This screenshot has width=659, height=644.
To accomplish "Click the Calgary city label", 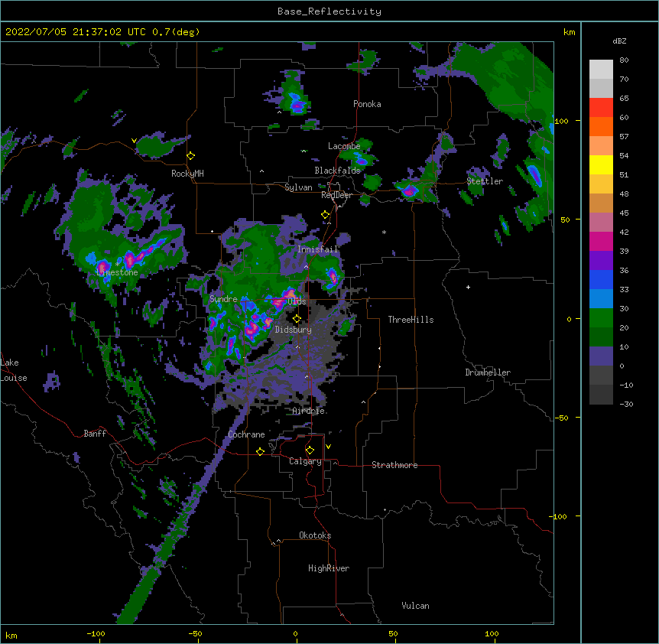I will point(305,461).
